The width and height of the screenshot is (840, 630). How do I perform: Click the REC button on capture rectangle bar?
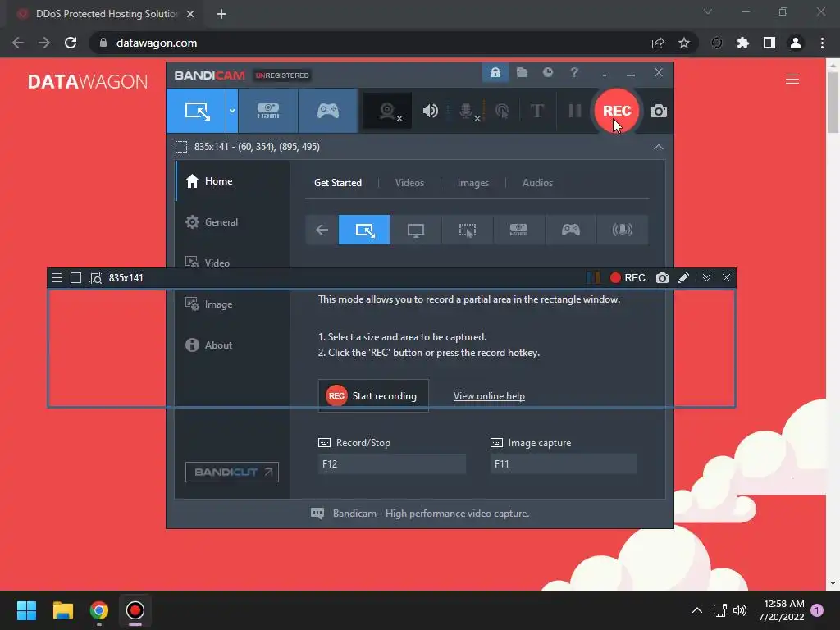point(628,277)
